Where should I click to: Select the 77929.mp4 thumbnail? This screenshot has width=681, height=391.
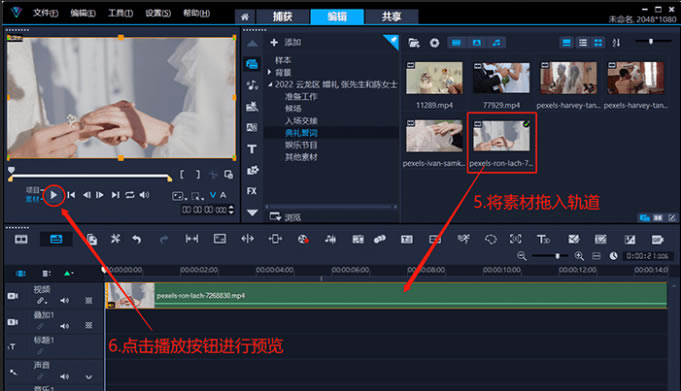(x=501, y=78)
